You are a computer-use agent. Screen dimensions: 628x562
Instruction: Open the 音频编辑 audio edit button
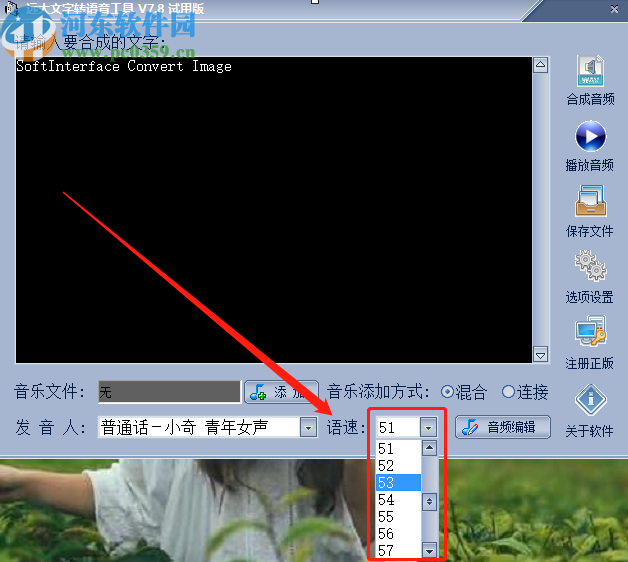click(x=503, y=427)
